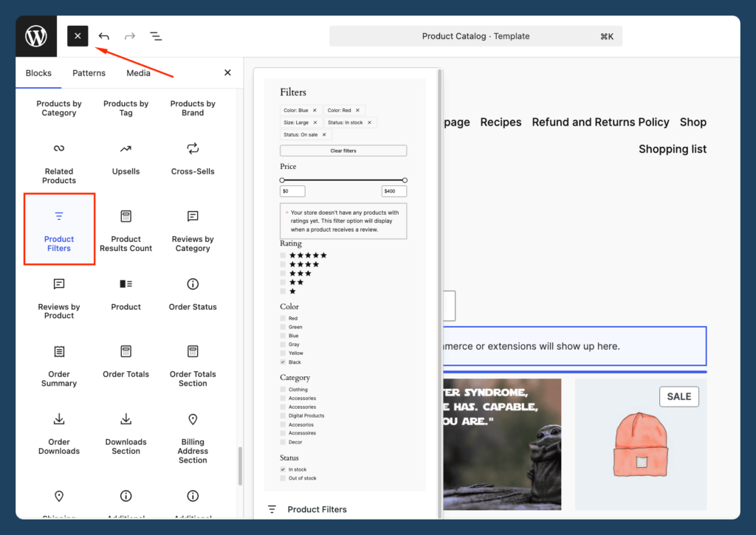
Task: Click the minimum price slider handle
Action: [x=282, y=180]
